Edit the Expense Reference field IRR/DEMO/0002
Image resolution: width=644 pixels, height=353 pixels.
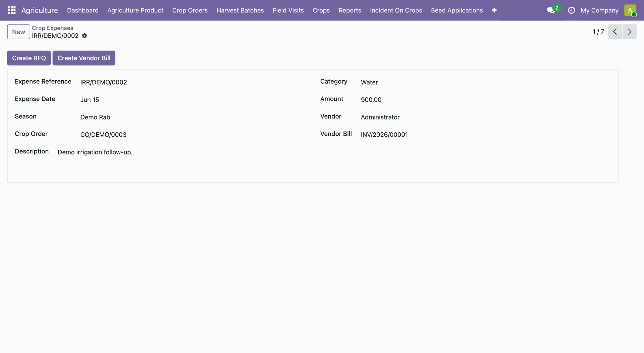click(x=104, y=82)
